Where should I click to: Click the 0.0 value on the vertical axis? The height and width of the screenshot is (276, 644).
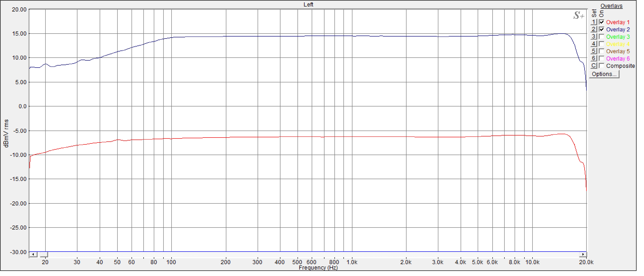click(x=22, y=106)
